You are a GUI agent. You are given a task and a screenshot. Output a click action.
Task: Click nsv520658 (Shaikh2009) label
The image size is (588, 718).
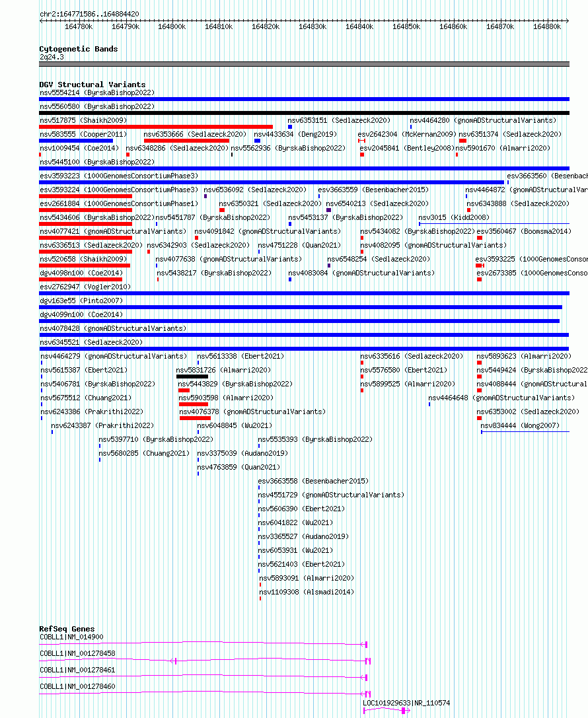click(x=83, y=259)
